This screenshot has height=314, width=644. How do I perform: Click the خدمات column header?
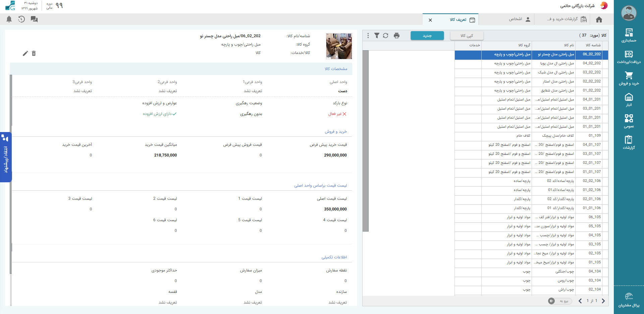(x=468, y=45)
